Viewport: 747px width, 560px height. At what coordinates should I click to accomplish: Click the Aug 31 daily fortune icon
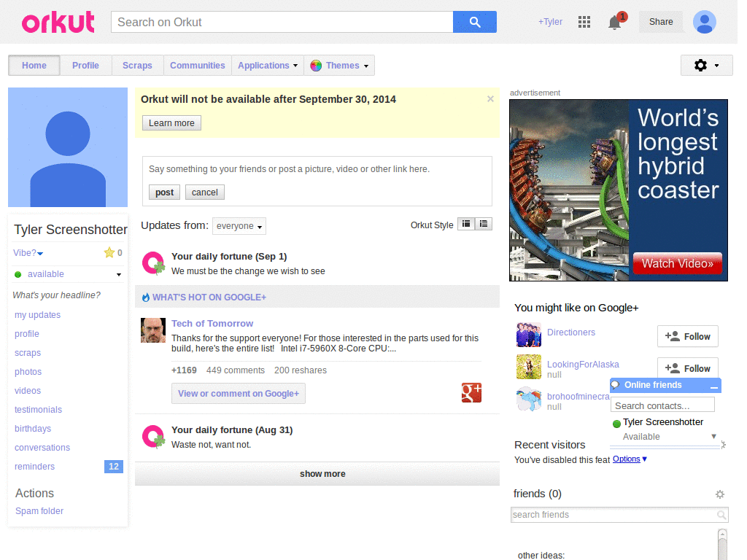point(153,437)
